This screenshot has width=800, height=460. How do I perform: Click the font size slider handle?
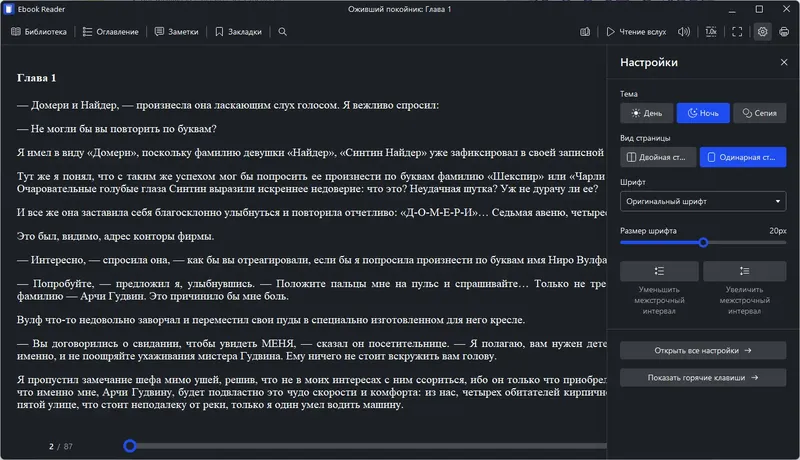point(703,243)
